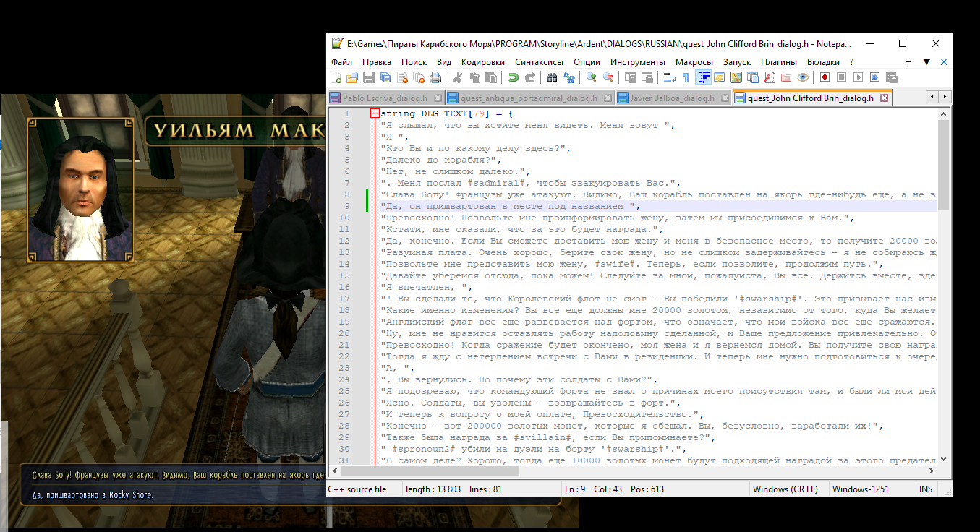Screen dimensions: 980x532
Task: Toggle show all characters pilcrow icon
Action: (x=686, y=77)
